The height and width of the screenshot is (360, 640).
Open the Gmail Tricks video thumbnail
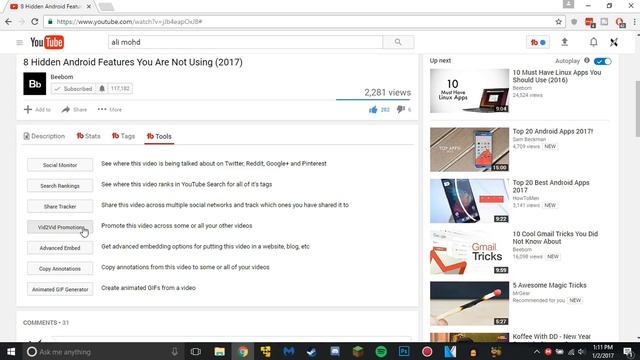pos(469,252)
